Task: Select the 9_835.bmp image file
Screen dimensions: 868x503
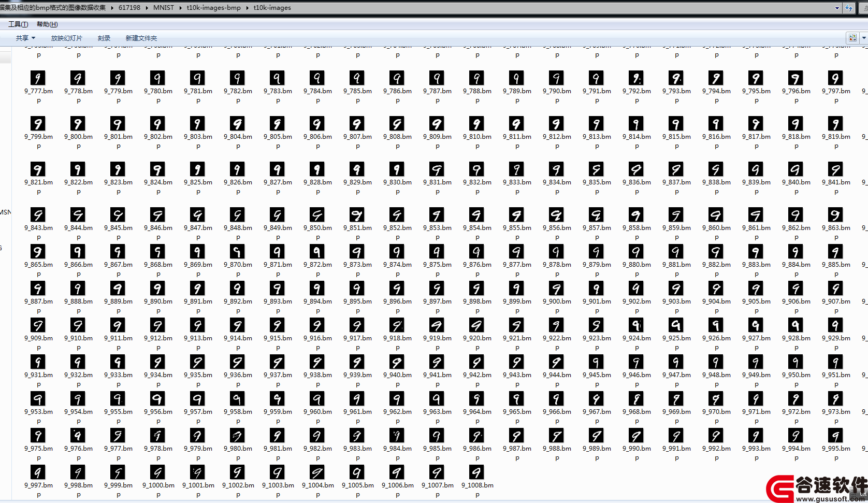Action: pos(597,177)
